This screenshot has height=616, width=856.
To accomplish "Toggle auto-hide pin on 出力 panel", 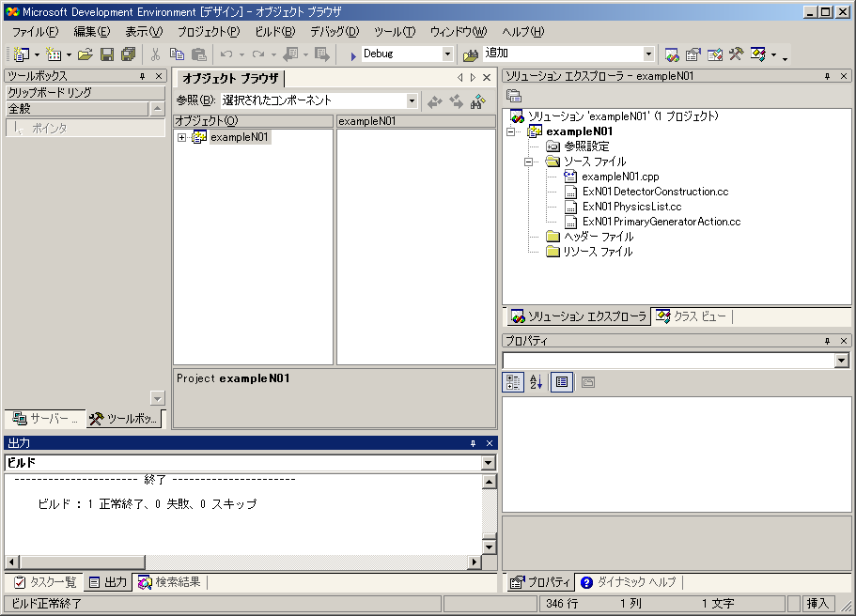I will coord(473,443).
